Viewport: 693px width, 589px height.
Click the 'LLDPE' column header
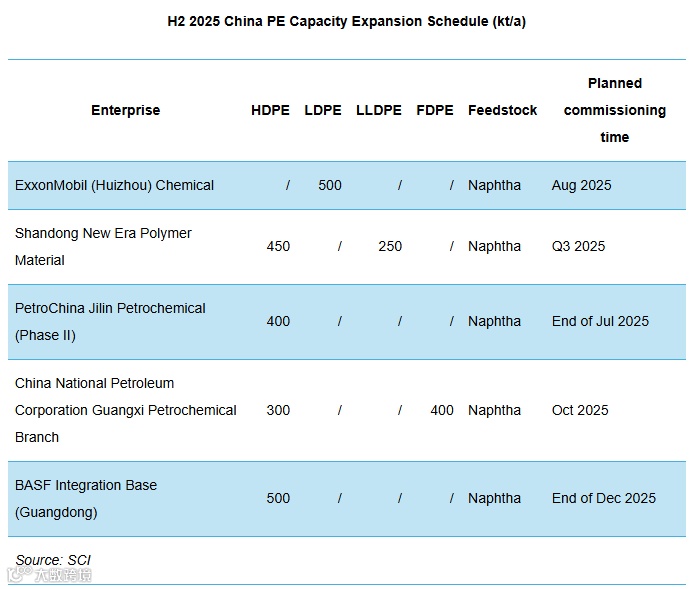point(379,110)
